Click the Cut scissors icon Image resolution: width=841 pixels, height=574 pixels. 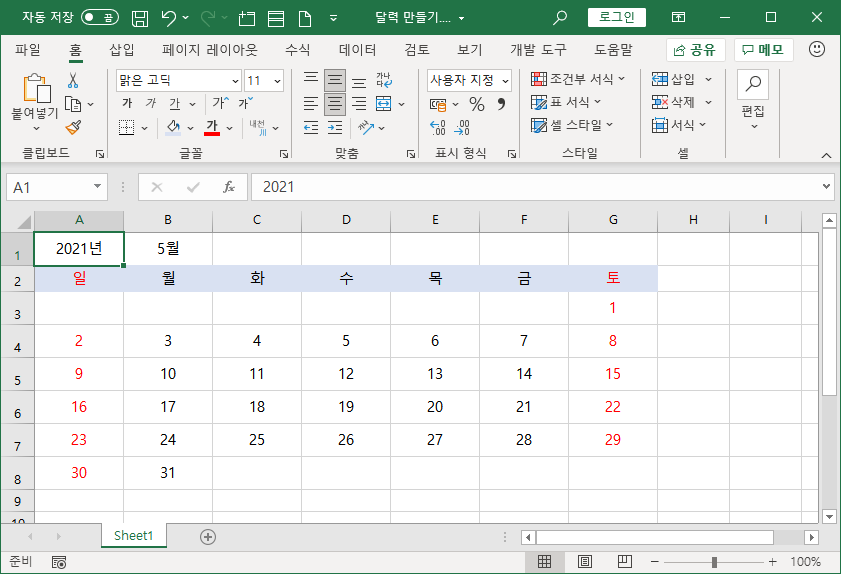click(73, 80)
